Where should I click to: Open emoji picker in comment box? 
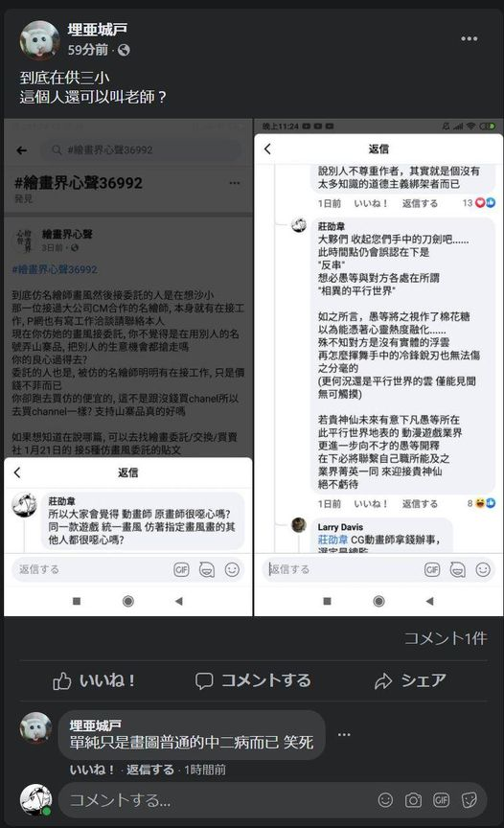(x=386, y=800)
